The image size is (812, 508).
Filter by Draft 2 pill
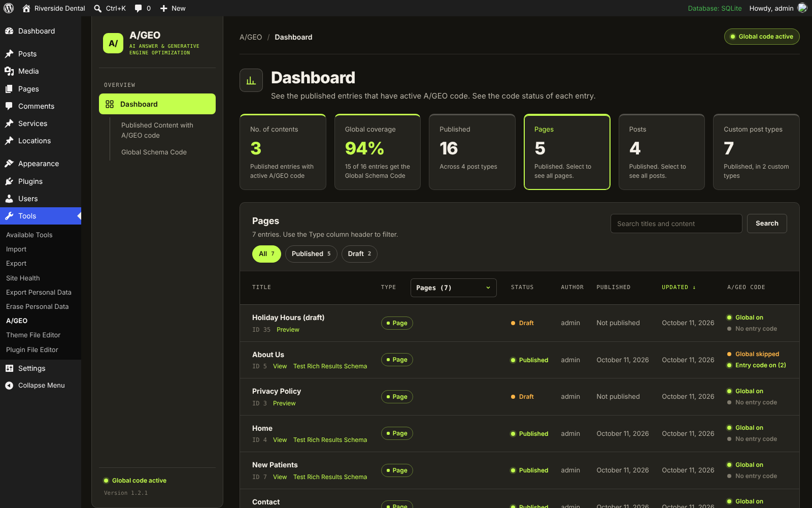(x=359, y=254)
